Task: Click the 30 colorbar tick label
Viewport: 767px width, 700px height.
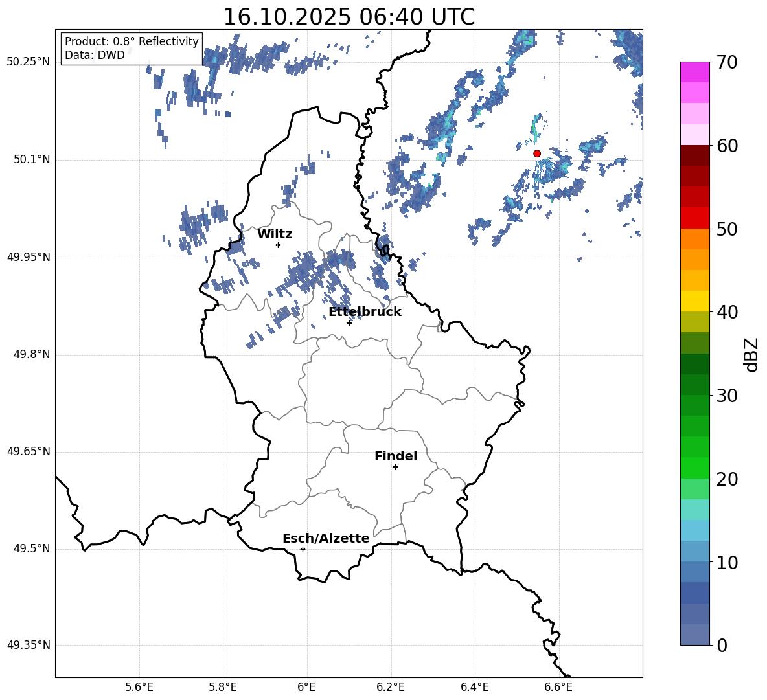Action: coord(727,396)
